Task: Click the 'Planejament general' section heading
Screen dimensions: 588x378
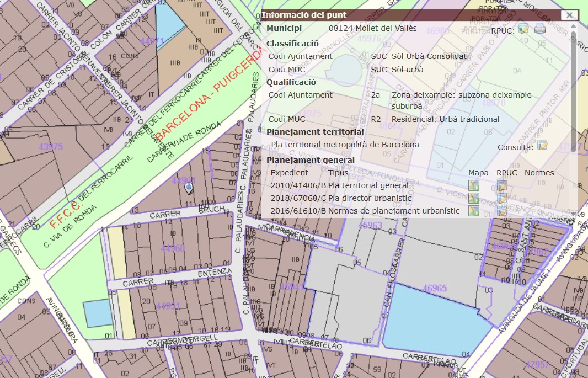Action: point(311,160)
